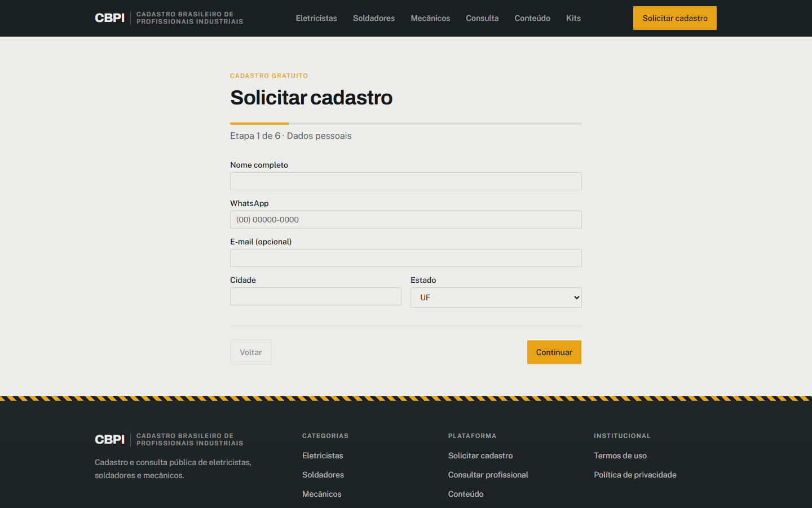Focus the Nome completo input field
812x508 pixels.
coord(406,181)
